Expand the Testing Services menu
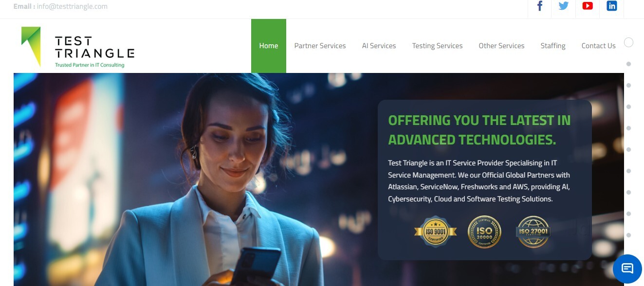 point(437,46)
